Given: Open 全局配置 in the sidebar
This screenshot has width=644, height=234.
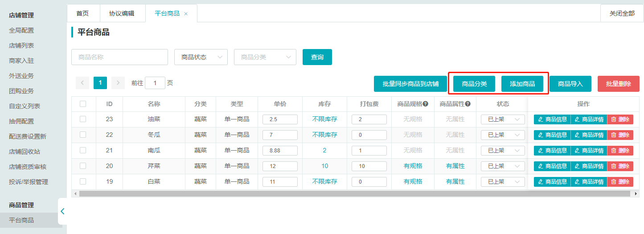Looking at the screenshot, I should (x=21, y=30).
